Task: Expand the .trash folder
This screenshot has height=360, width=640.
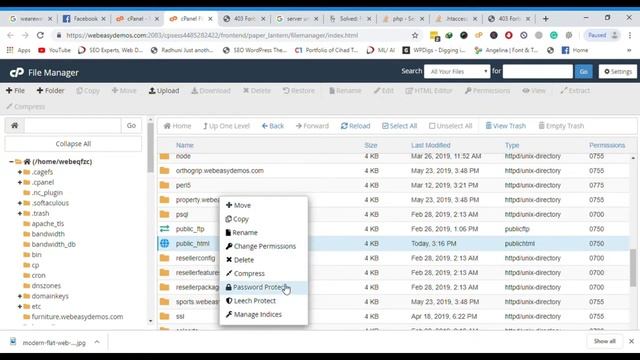Action: 20,213
